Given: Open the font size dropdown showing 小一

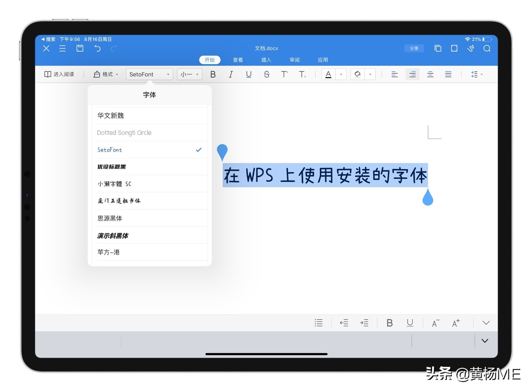Looking at the screenshot, I should [x=189, y=74].
